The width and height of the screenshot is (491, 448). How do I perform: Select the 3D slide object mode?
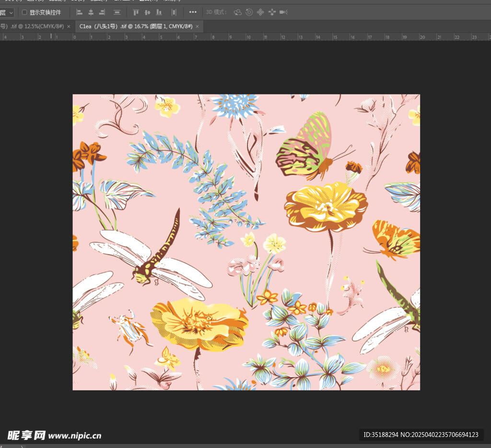[x=272, y=12]
